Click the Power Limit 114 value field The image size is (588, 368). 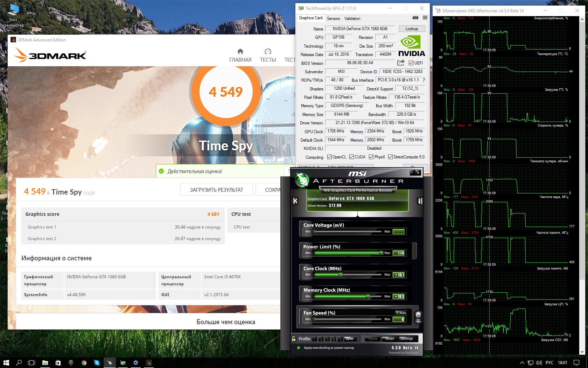tap(399, 253)
